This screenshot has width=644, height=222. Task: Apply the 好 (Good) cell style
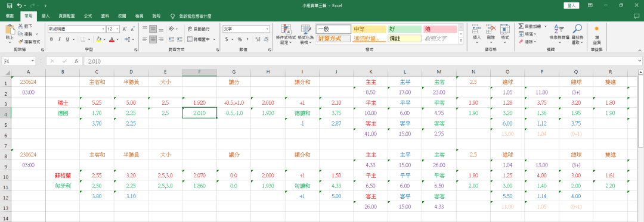(404, 29)
